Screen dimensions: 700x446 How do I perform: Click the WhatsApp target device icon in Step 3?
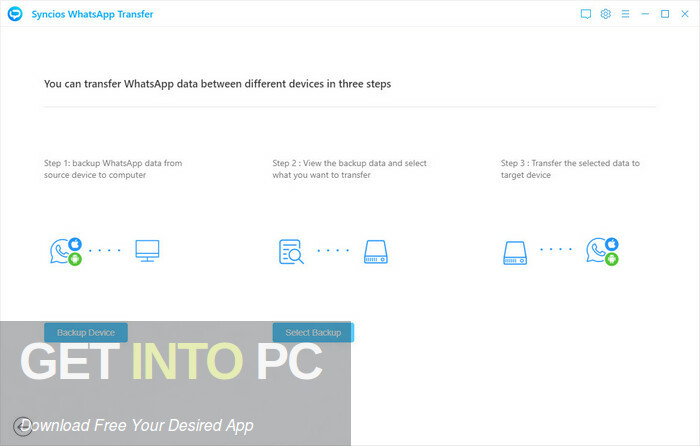(x=602, y=251)
